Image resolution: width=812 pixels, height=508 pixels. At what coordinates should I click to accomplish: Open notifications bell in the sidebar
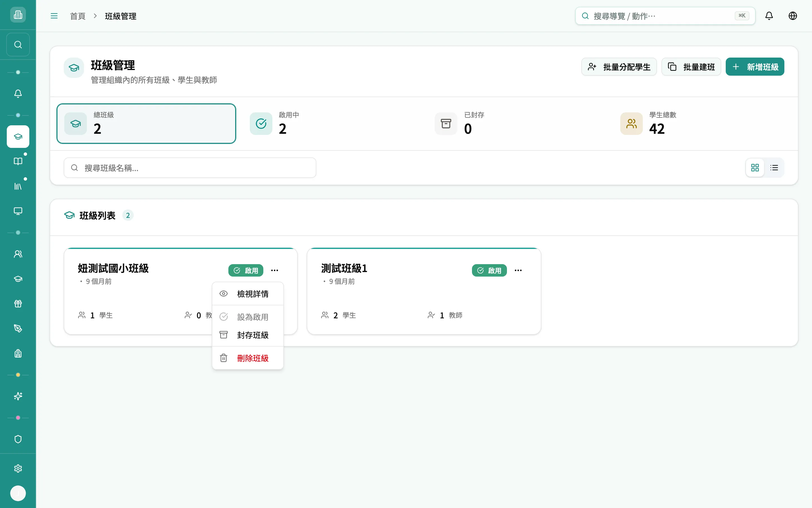coord(18,94)
